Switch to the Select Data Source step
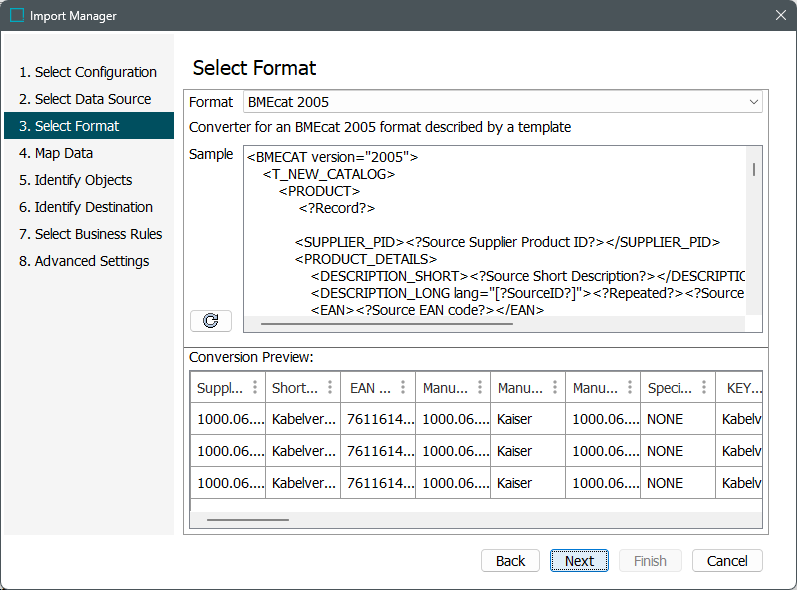Image resolution: width=797 pixels, height=590 pixels. 85,99
